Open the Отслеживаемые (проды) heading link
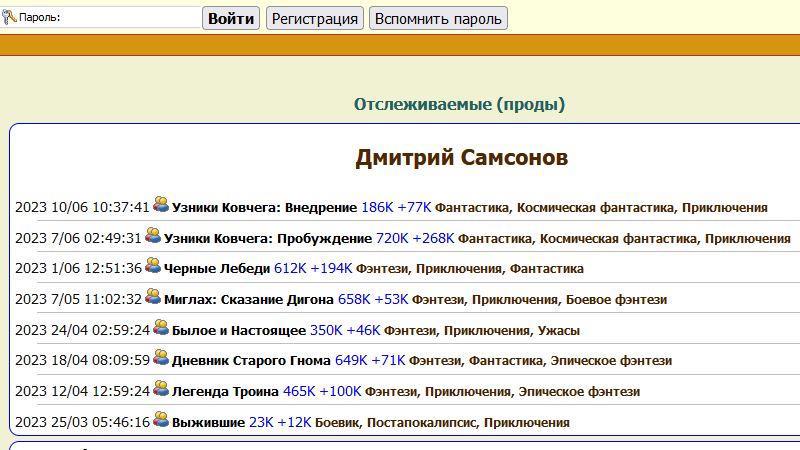The height and width of the screenshot is (450, 800). click(x=460, y=104)
